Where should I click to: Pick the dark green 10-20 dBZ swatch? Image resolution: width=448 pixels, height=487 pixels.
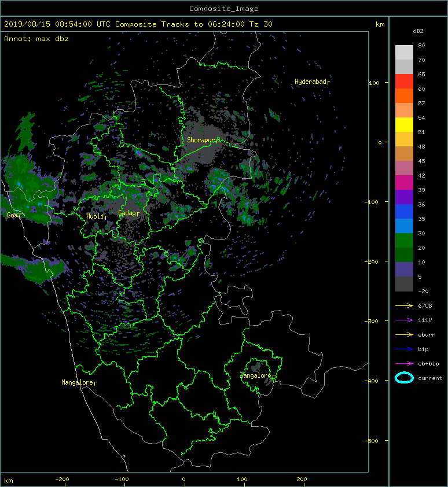(404, 254)
